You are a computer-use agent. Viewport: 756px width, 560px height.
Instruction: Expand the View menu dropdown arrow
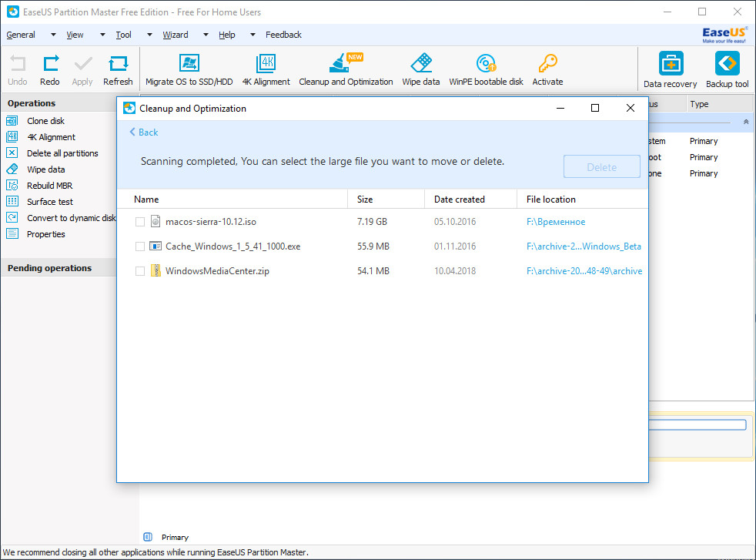[x=102, y=35]
